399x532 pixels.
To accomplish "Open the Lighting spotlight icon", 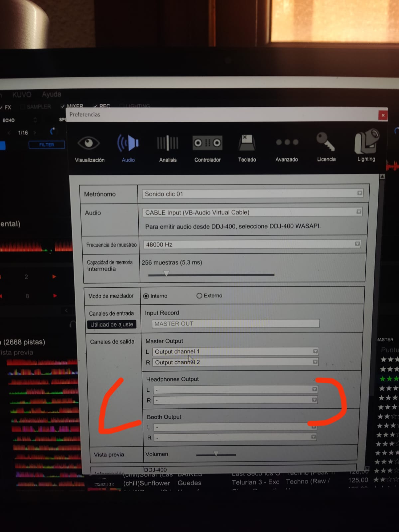I will 366,141.
